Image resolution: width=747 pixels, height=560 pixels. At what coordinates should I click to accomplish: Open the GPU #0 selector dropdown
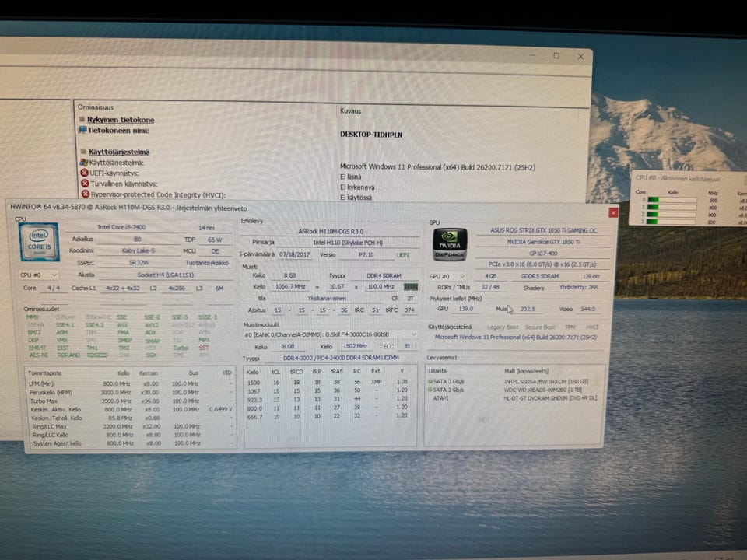point(447,276)
